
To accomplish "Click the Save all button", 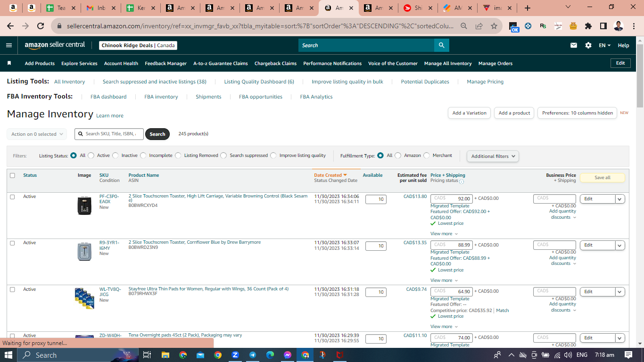I will [603, 178].
